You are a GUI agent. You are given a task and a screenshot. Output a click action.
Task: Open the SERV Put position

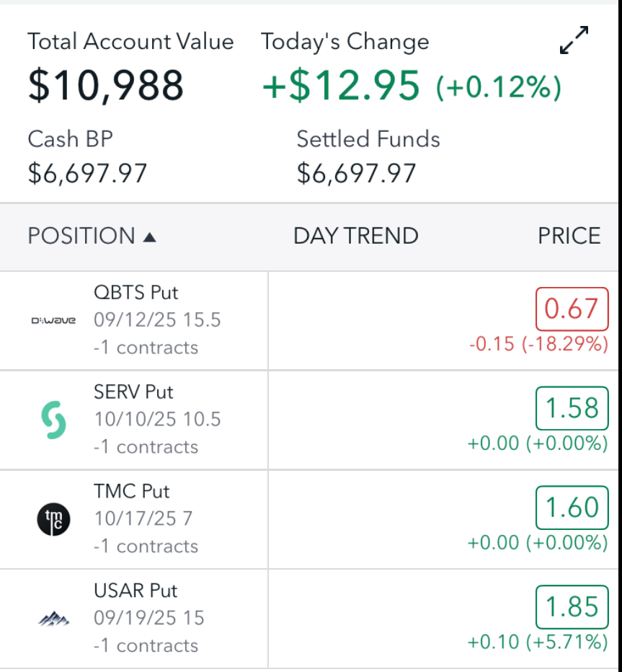coord(133,392)
